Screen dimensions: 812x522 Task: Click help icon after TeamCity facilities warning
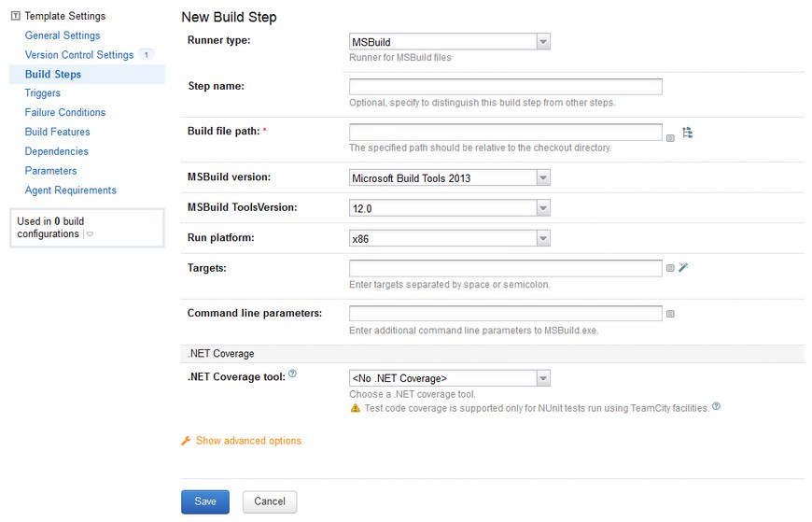click(716, 407)
